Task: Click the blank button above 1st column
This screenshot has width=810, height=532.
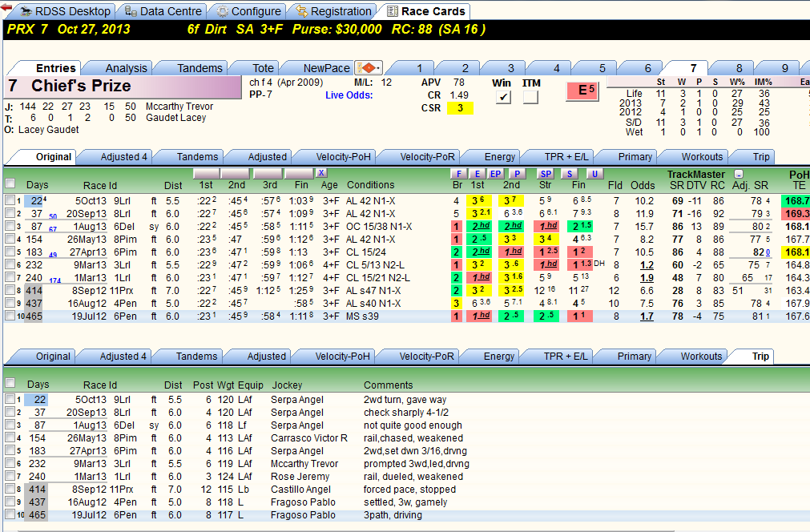Action: [x=206, y=173]
